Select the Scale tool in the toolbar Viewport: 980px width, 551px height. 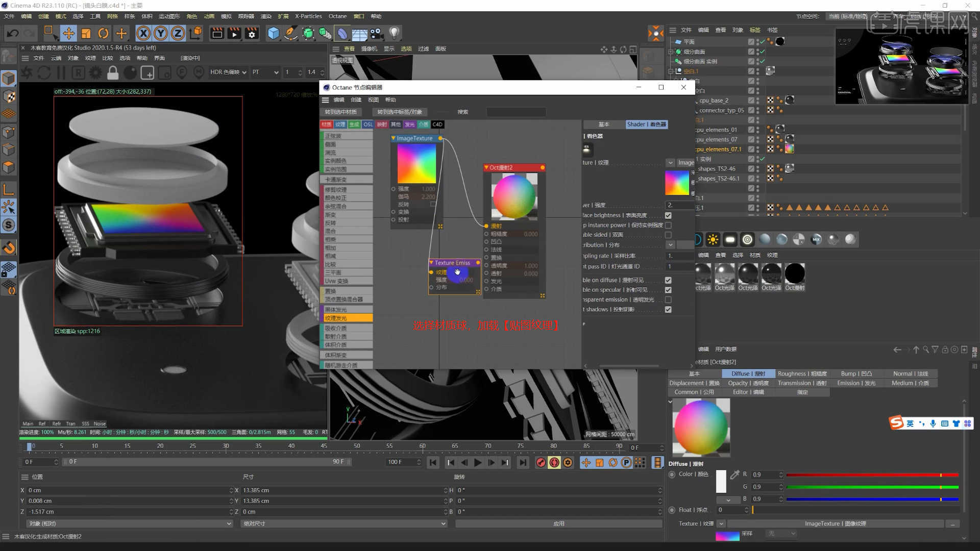pyautogui.click(x=86, y=33)
